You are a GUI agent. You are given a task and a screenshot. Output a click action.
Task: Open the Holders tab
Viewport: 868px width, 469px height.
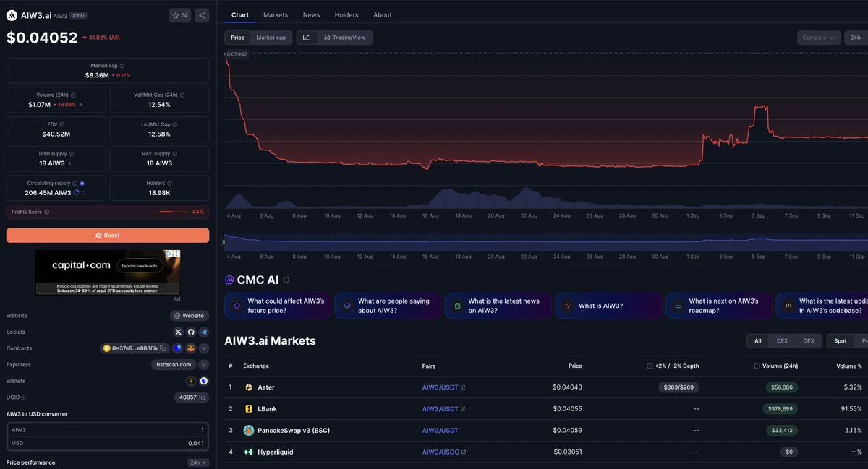[346, 15]
